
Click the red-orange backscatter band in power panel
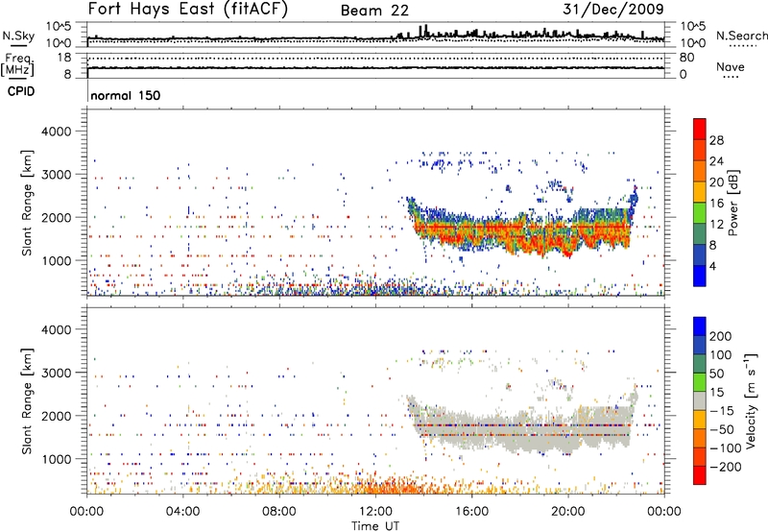tap(522, 232)
